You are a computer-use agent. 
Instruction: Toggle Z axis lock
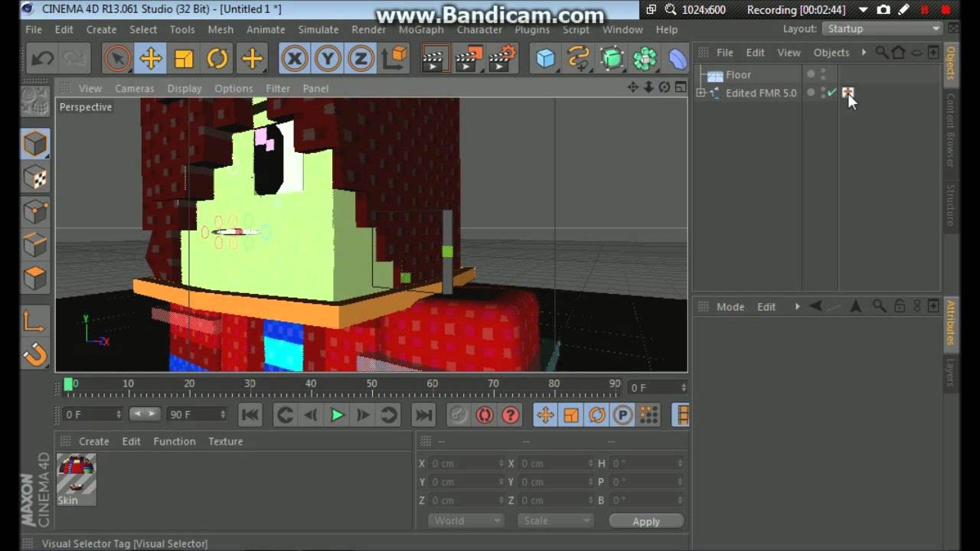pos(361,59)
